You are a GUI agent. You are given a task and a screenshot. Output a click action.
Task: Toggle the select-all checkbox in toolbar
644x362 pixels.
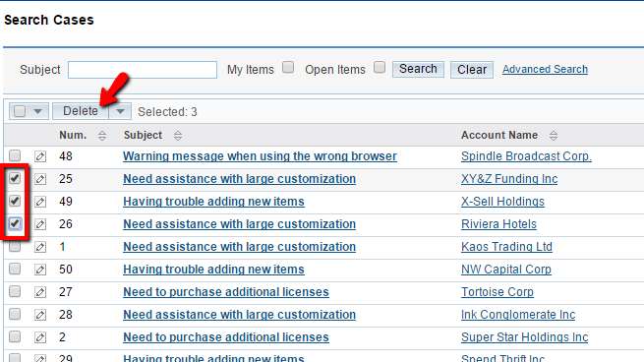pyautogui.click(x=20, y=111)
